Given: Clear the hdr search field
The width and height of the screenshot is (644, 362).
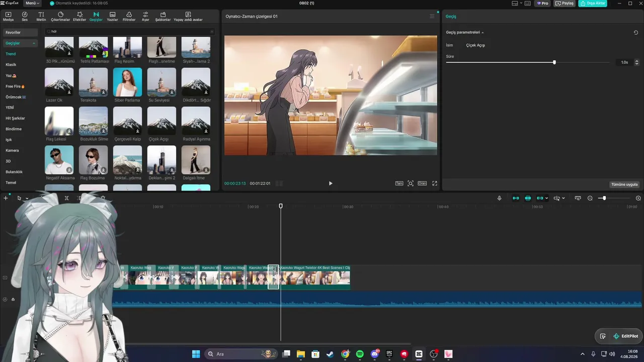Looking at the screenshot, I should (x=212, y=32).
